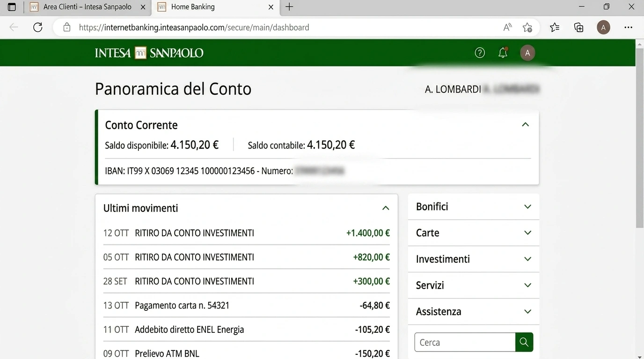Toggle read aloud in address bar
The height and width of the screenshot is (359, 644).
point(508,27)
